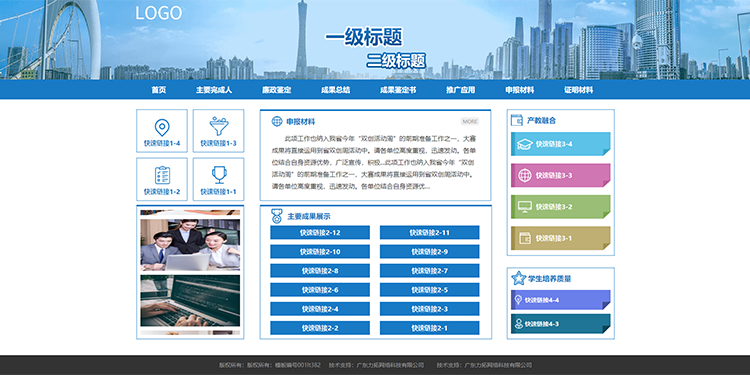Click the star icon beside 学生培养质量
The image size is (750, 375).
pyautogui.click(x=518, y=278)
